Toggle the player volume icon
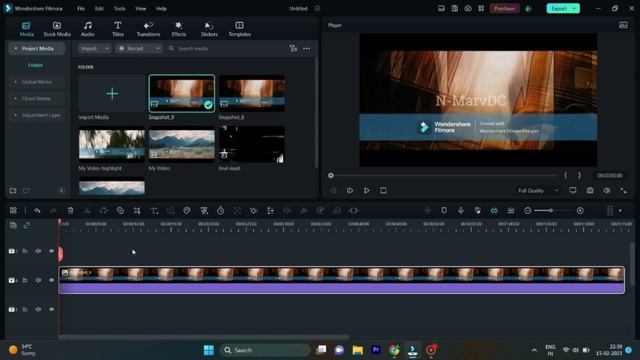 607,191
